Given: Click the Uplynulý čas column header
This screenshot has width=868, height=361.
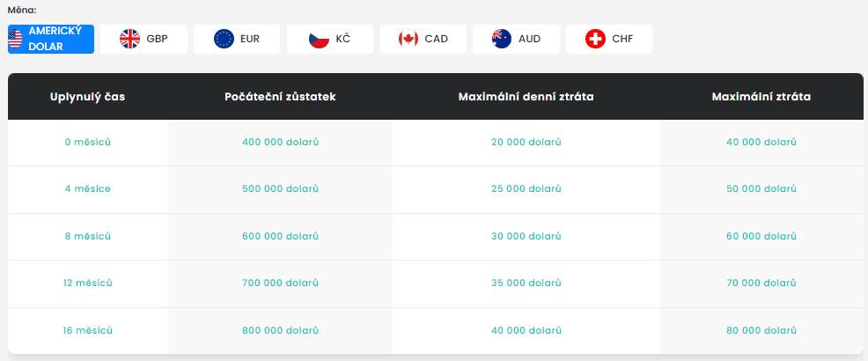Looking at the screenshot, I should coord(88,96).
